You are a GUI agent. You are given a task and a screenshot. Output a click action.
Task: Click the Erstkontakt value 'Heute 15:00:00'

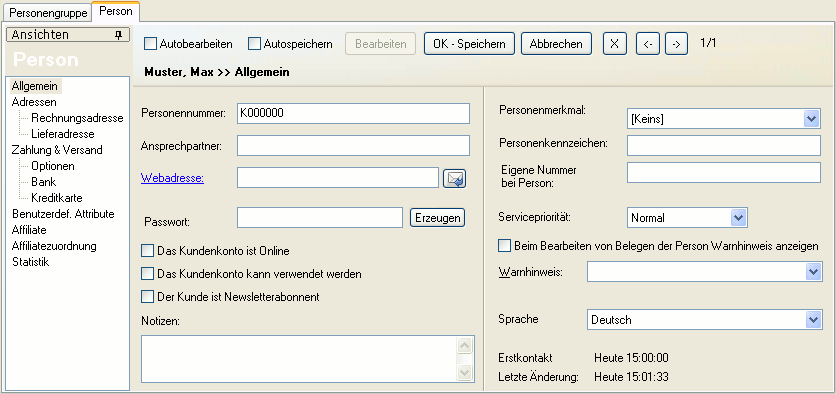click(631, 358)
